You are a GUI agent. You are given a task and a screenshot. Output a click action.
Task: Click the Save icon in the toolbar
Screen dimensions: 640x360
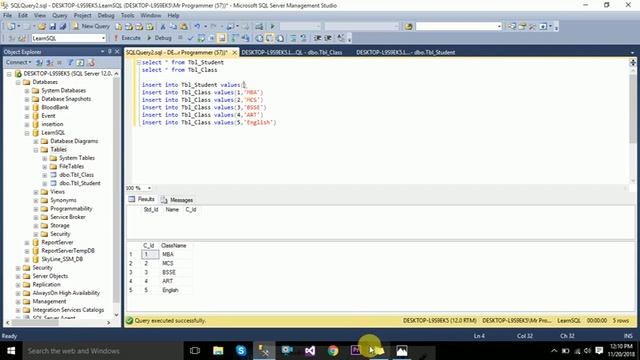coord(52,27)
